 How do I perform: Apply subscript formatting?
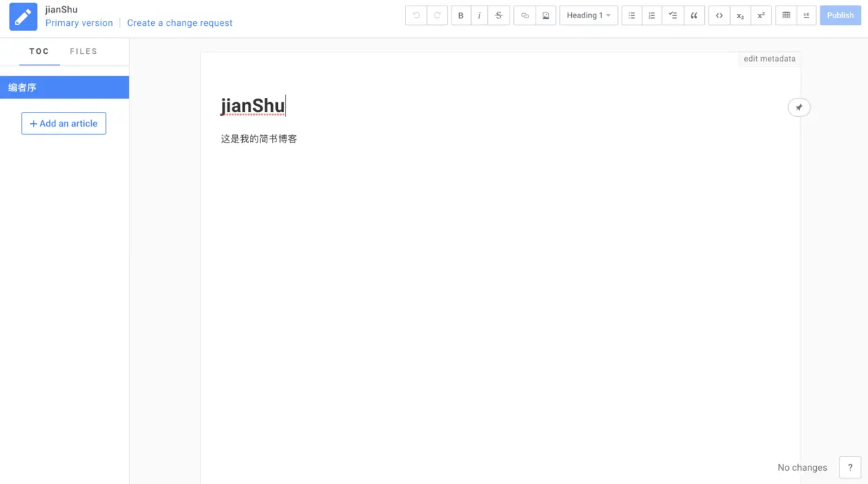[740, 15]
